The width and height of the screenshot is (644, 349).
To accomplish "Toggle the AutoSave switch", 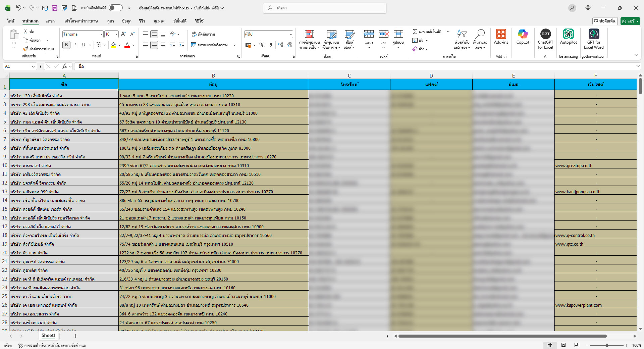I will pyautogui.click(x=115, y=8).
